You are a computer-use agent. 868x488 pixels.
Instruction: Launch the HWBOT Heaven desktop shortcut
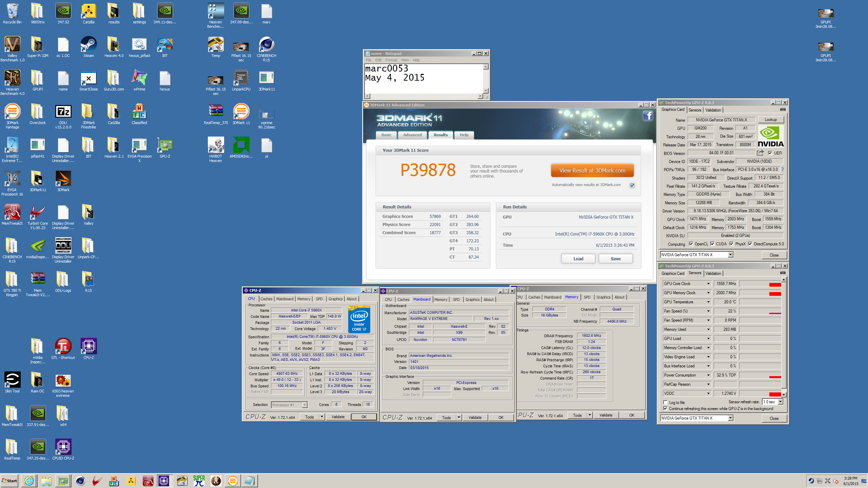click(x=216, y=150)
